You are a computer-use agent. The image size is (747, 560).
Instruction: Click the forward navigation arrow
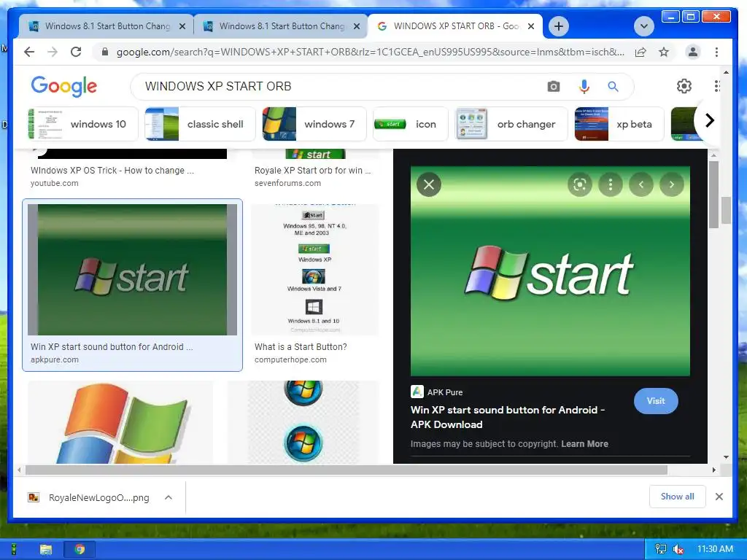(x=53, y=52)
